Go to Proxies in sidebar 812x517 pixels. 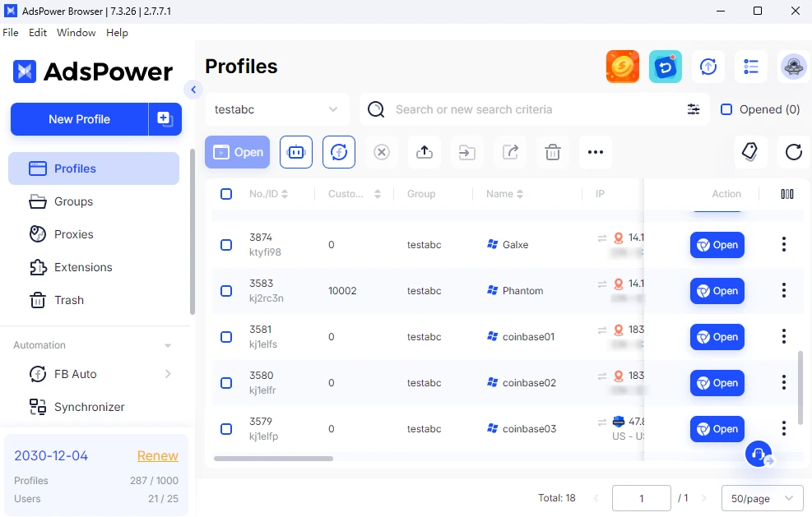point(73,234)
